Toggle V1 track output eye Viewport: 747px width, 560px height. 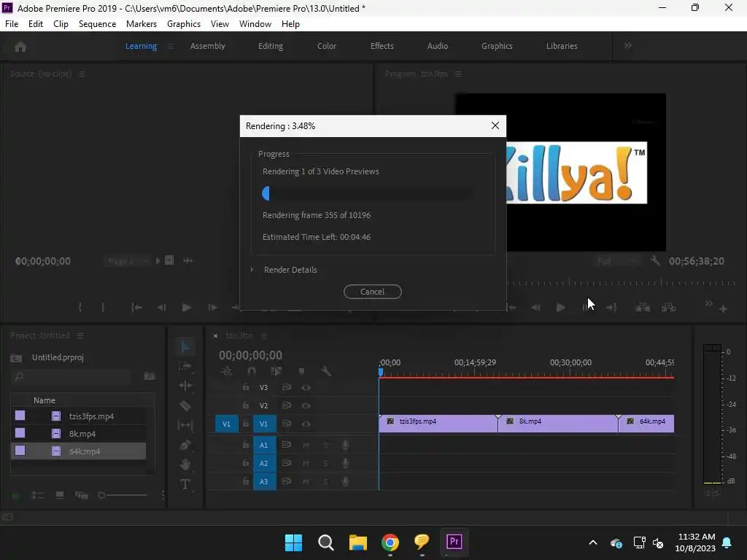[306, 424]
